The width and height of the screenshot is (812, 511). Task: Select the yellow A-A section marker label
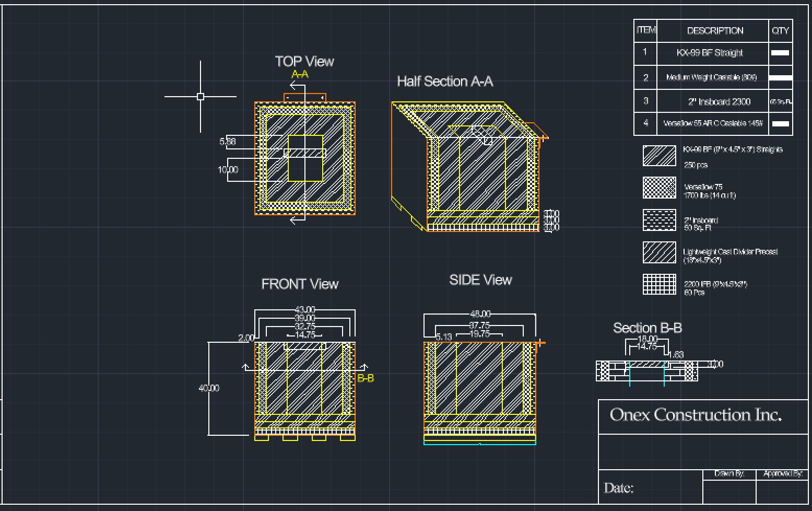(x=300, y=74)
